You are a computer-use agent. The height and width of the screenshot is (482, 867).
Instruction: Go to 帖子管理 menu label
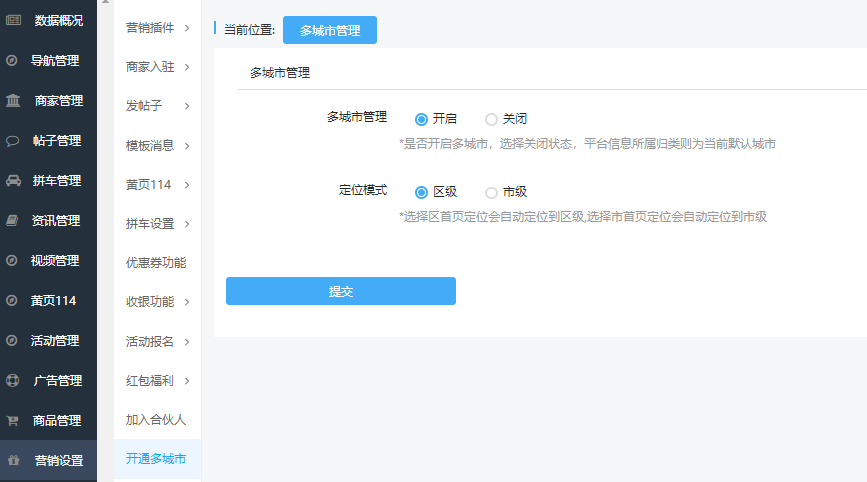pos(57,140)
